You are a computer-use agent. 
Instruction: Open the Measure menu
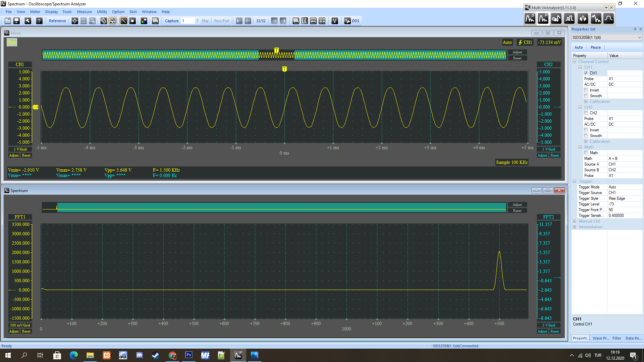(x=84, y=12)
